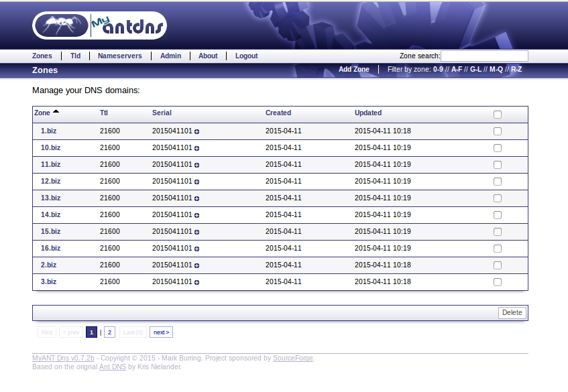This screenshot has width=568, height=392.
Task: Open the Admin menu
Action: pyautogui.click(x=170, y=56)
